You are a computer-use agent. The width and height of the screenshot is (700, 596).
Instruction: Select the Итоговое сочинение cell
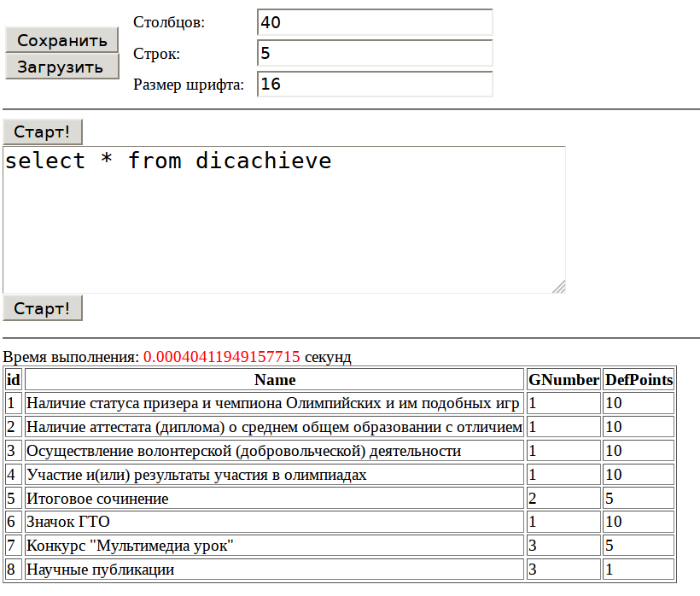click(275, 498)
